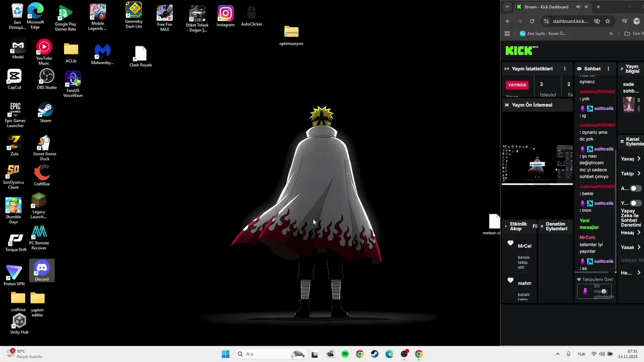Toggle the first switch under Kanal Eylemleri
The height and width of the screenshot is (362, 644).
coord(636,189)
